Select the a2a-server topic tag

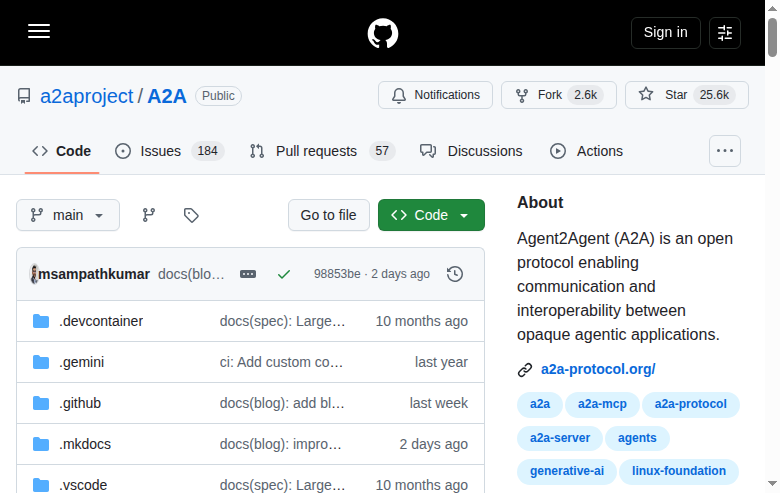pos(560,438)
